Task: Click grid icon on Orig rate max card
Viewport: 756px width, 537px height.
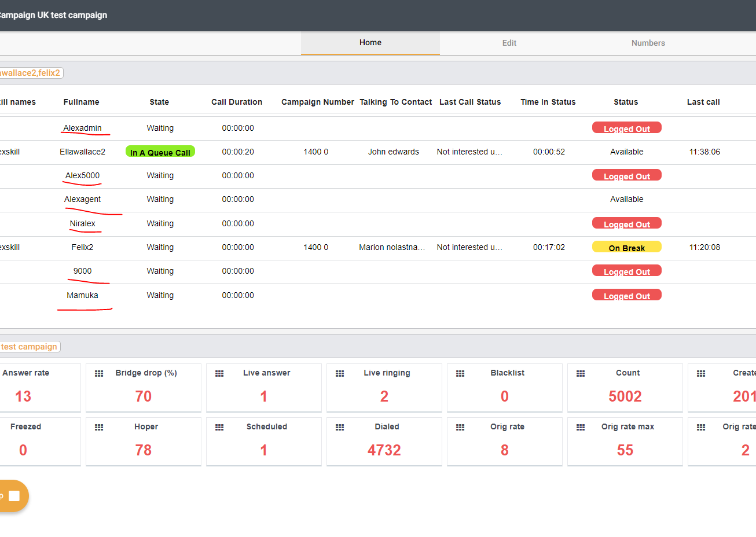Action: point(581,428)
